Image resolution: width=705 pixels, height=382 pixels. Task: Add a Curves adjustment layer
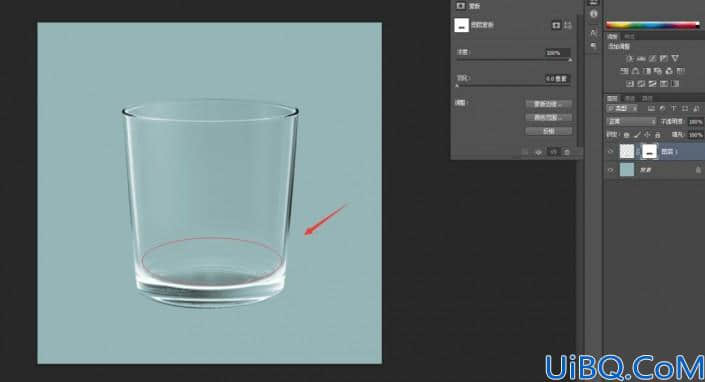click(652, 58)
